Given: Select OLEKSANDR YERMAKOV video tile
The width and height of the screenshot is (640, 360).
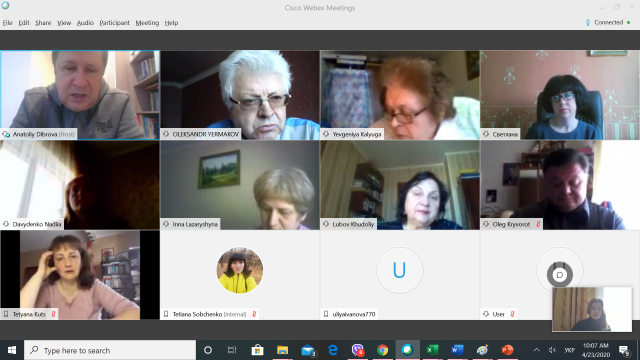Looking at the screenshot, I should tap(240, 95).
